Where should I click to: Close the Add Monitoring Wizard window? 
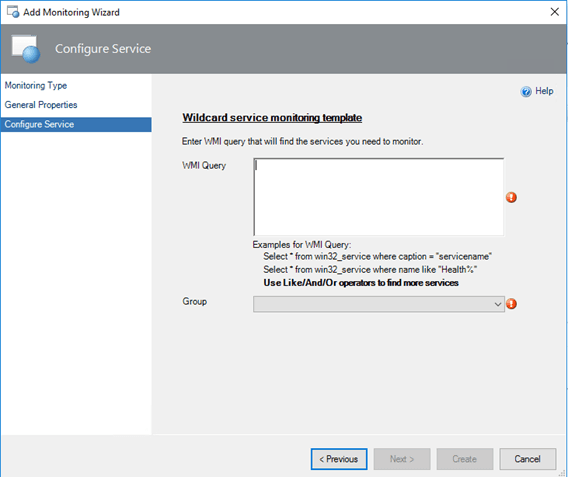tap(554, 12)
